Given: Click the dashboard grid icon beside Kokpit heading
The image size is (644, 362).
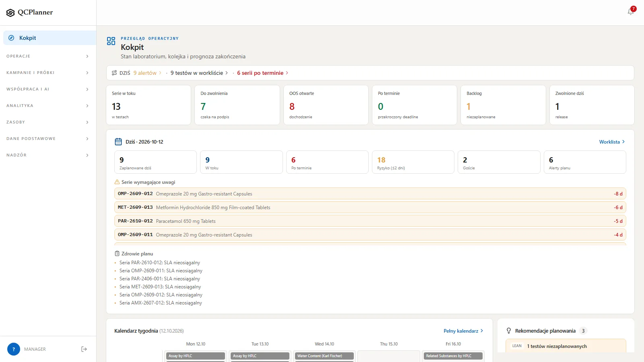Looking at the screenshot, I should (x=111, y=41).
